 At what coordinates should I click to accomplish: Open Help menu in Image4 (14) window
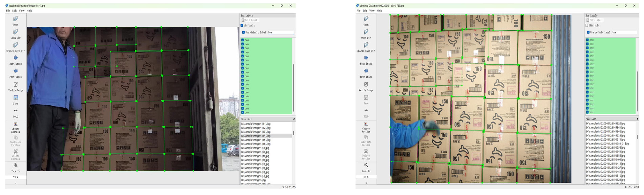[x=29, y=11]
